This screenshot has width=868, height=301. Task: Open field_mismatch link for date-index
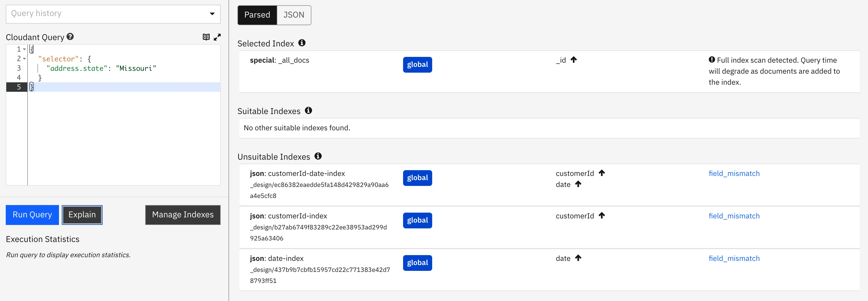734,259
